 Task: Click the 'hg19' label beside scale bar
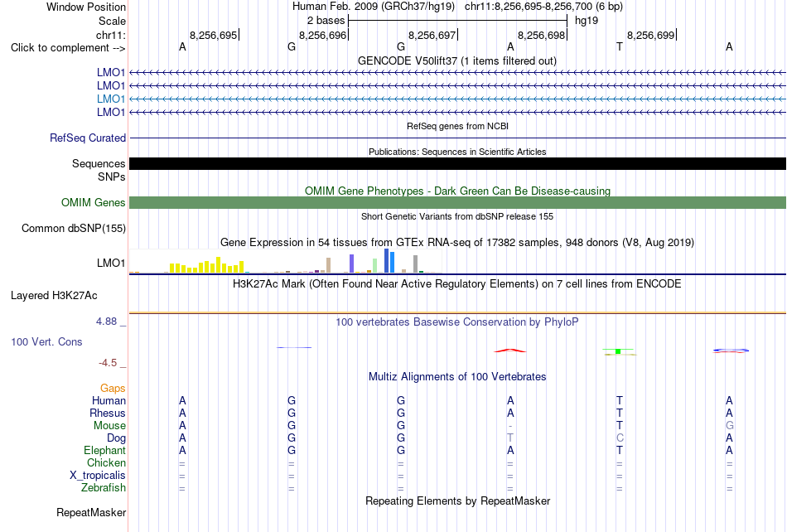point(587,21)
